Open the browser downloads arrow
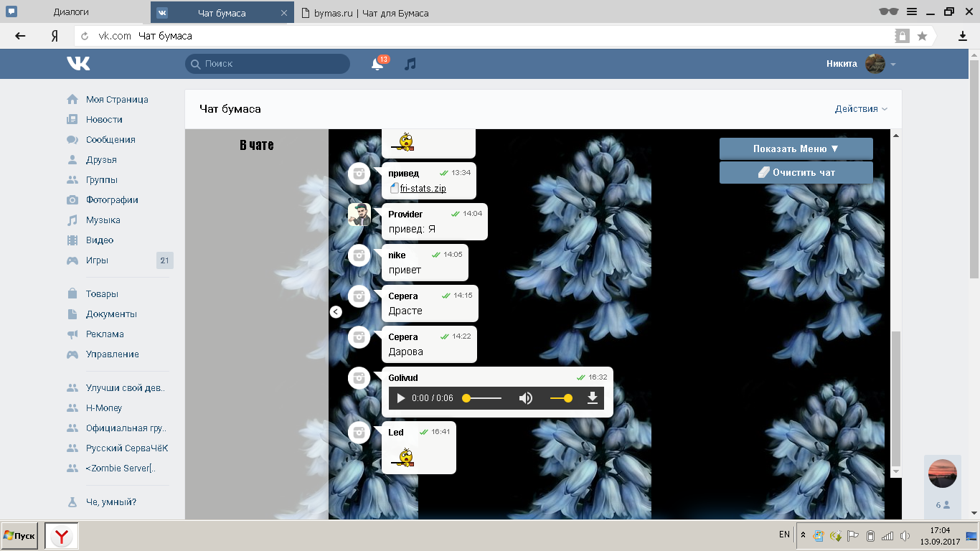The image size is (980, 551). click(963, 36)
